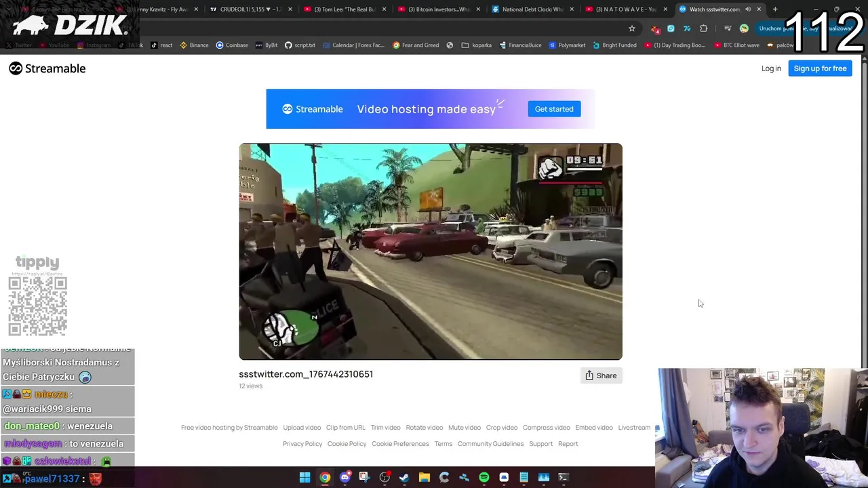Screen dimensions: 868x488
Task: Open Steam from the taskbar
Action: tap(404, 477)
